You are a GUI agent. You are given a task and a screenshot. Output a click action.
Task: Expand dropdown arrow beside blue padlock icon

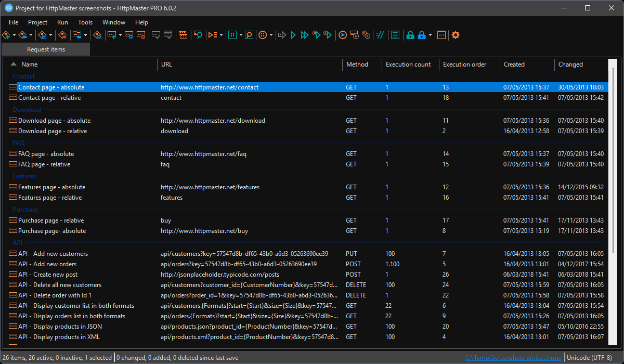431,35
